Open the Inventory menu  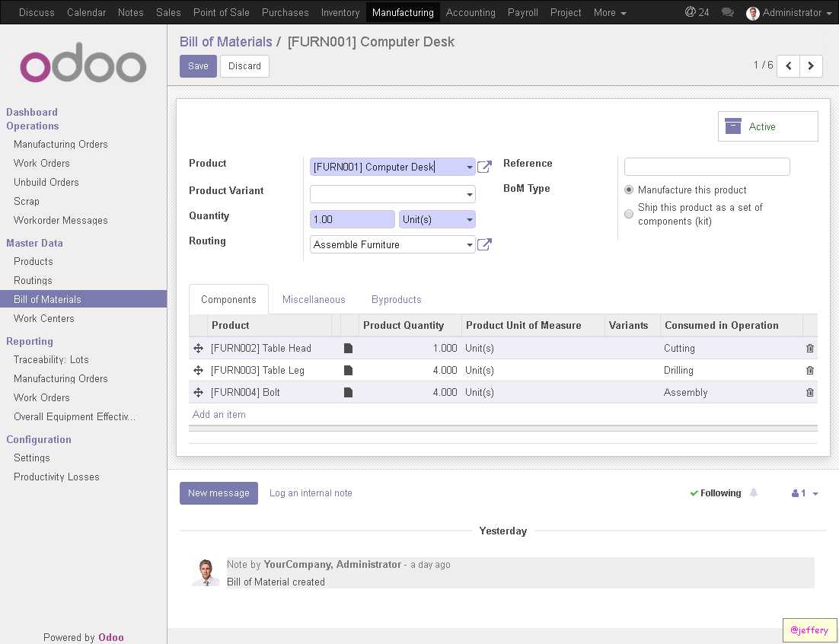point(340,12)
